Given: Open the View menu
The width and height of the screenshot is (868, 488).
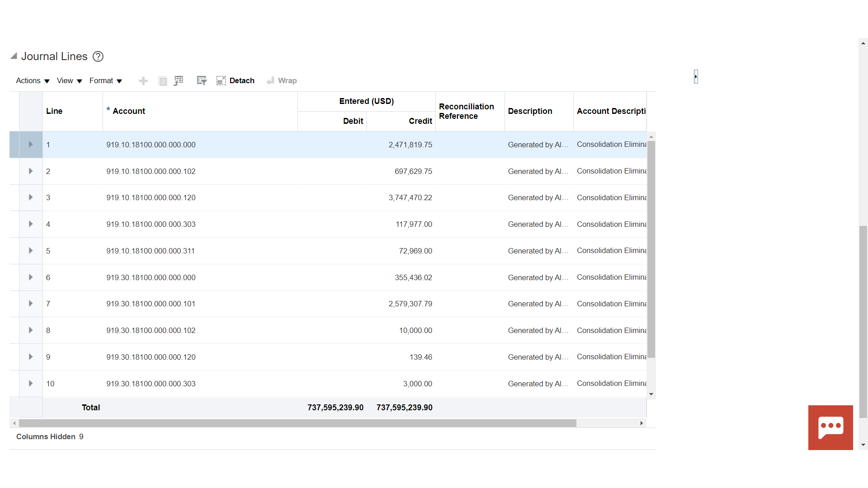Looking at the screenshot, I should [x=69, y=80].
